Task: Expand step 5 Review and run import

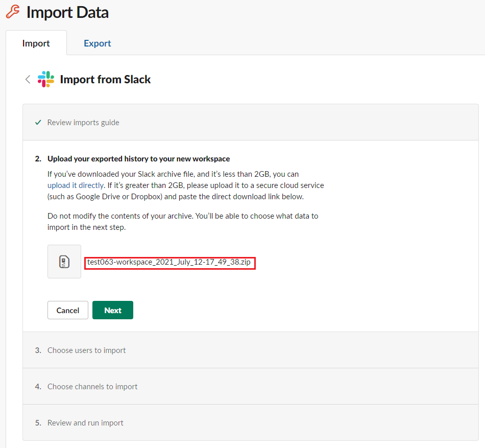Action: pyautogui.click(x=251, y=422)
